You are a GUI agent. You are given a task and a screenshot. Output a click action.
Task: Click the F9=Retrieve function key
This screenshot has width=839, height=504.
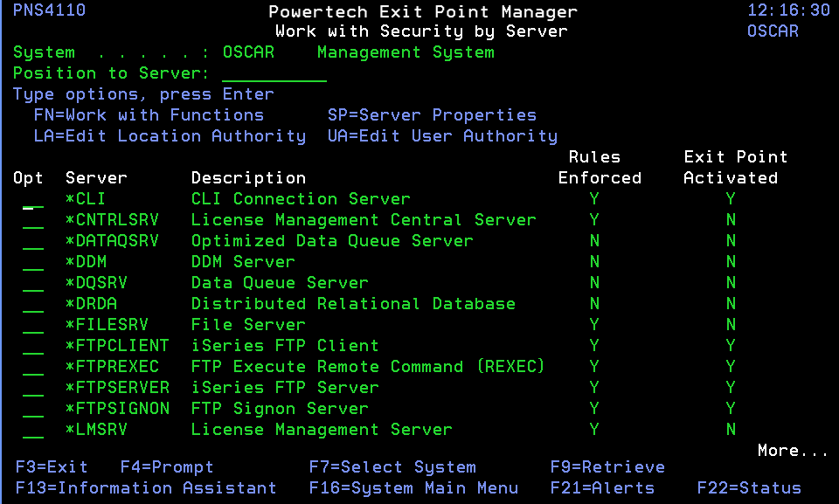pyautogui.click(x=607, y=467)
